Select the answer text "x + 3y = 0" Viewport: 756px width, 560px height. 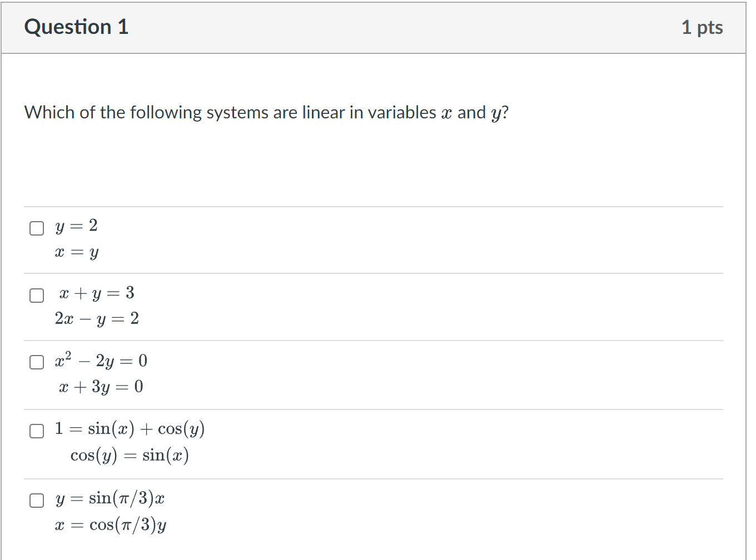coord(101,387)
